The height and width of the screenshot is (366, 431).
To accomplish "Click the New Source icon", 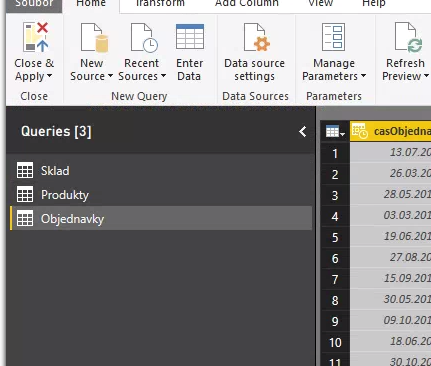I will click(x=94, y=37).
